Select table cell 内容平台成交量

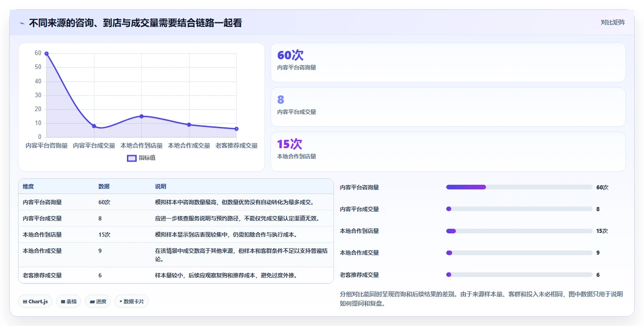tap(42, 219)
